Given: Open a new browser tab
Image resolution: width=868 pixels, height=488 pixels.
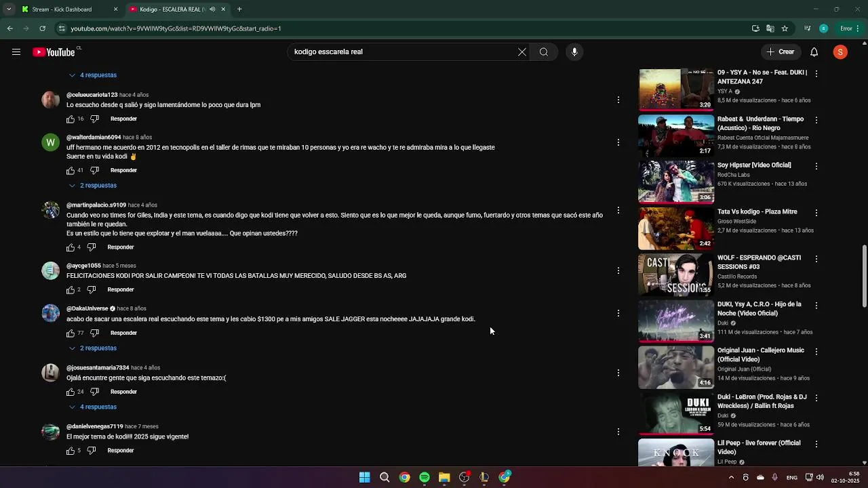Looking at the screenshot, I should click(x=239, y=9).
